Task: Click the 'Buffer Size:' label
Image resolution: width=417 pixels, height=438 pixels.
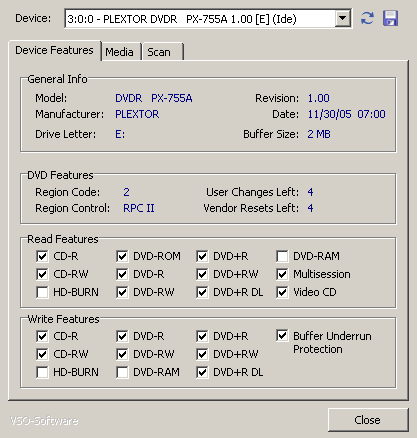Action: 271,134
